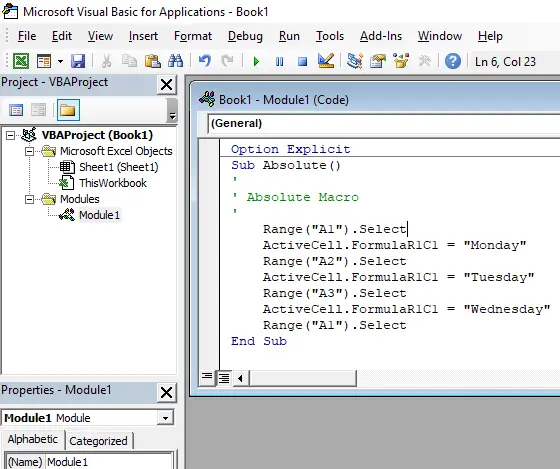This screenshot has width=560, height=469.
Task: Open Properties Window toolbar icon
Action: tap(378, 61)
